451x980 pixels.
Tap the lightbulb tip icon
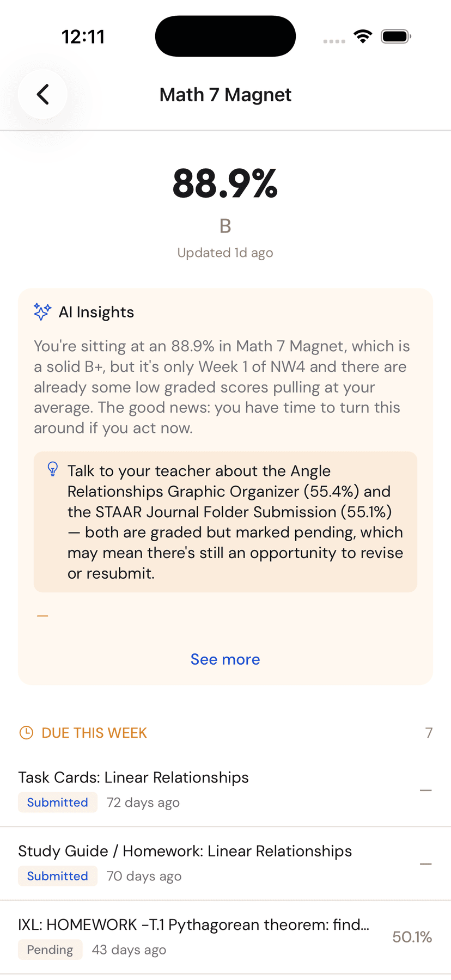(x=52, y=469)
